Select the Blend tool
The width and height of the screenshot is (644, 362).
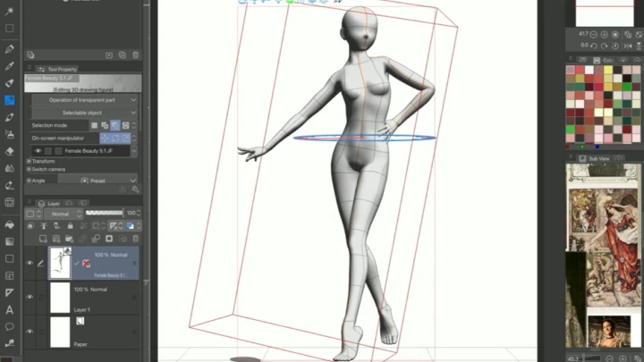click(x=10, y=168)
